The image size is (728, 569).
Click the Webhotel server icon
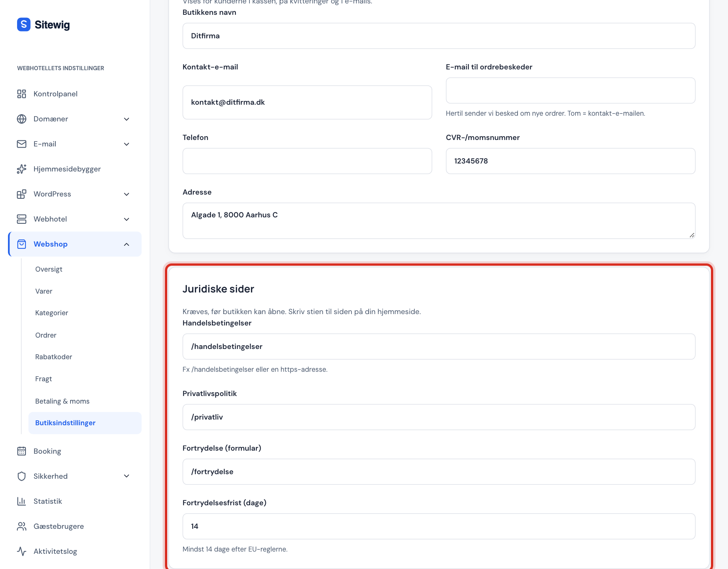tap(22, 219)
